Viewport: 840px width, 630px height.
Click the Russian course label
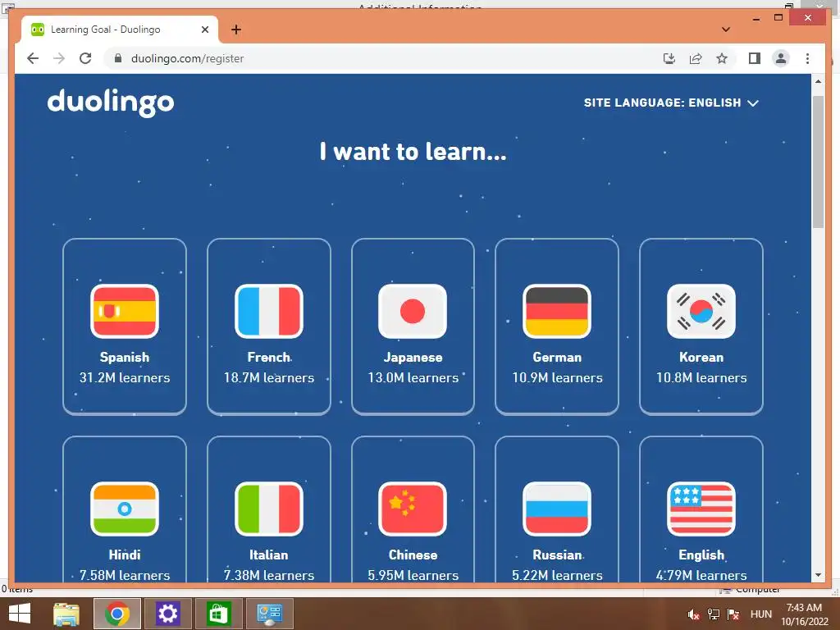click(x=557, y=555)
